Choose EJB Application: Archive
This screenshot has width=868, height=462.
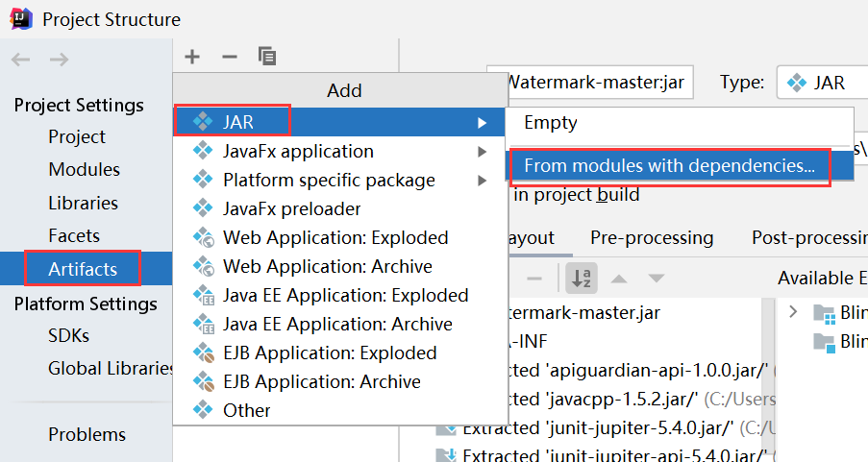click(x=340, y=381)
